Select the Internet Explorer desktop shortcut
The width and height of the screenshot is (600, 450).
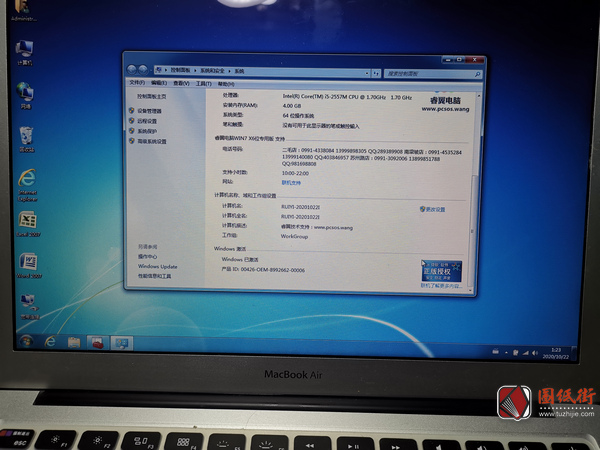pyautogui.click(x=27, y=185)
